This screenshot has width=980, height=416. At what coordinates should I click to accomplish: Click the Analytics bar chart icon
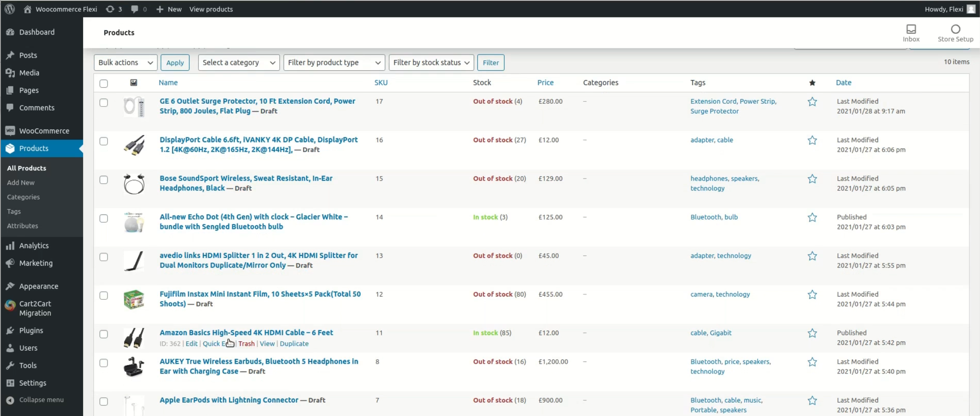[x=10, y=246]
